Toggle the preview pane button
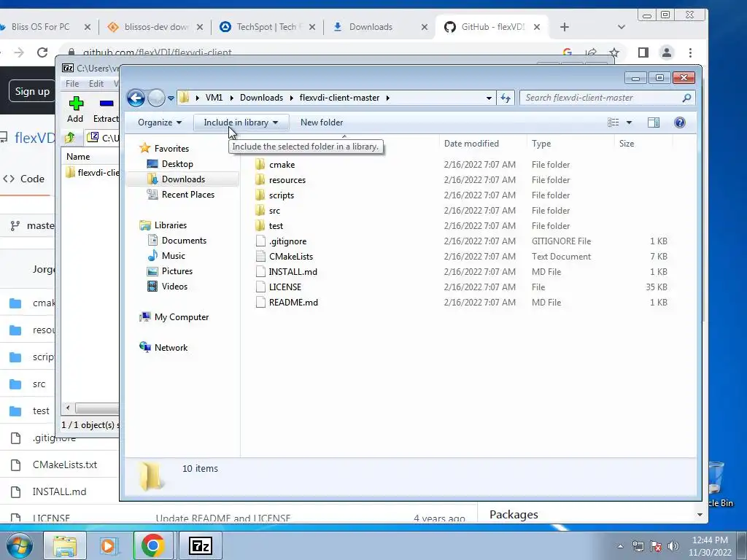Viewport: 747px width, 560px height. point(654,122)
